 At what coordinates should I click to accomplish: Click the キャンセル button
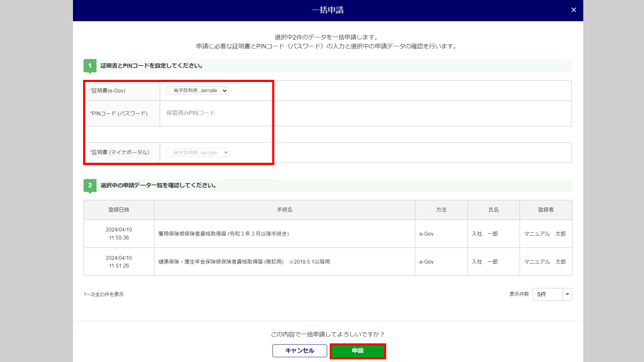[x=299, y=351]
